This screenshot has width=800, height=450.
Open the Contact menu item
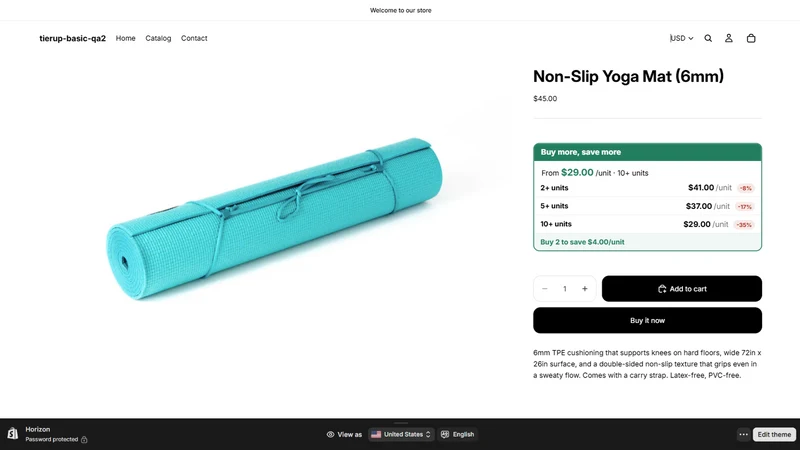point(194,38)
